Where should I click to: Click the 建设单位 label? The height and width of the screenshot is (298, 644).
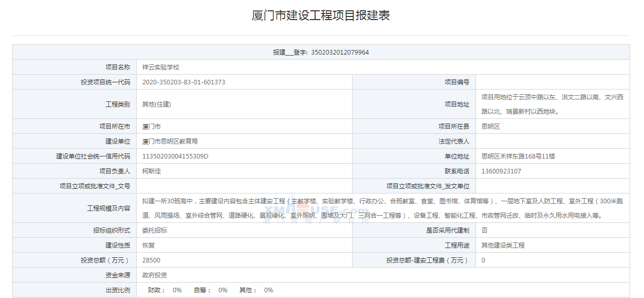[x=118, y=142]
